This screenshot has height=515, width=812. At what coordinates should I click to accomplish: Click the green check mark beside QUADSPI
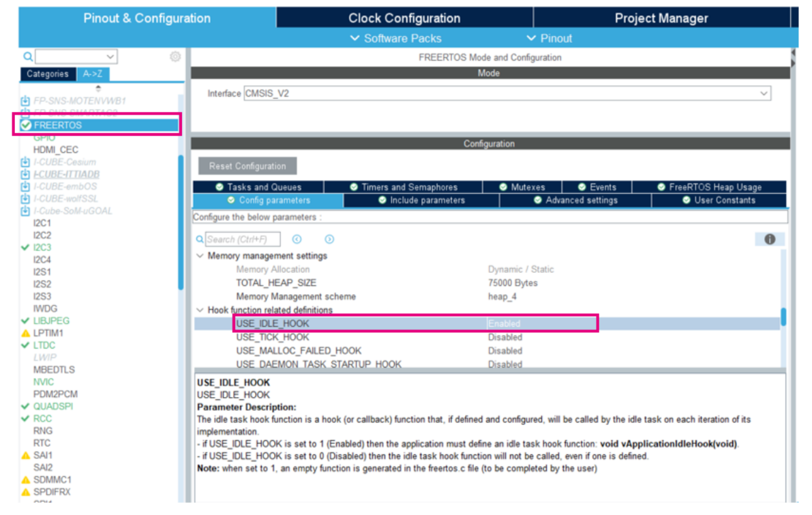[x=25, y=406]
